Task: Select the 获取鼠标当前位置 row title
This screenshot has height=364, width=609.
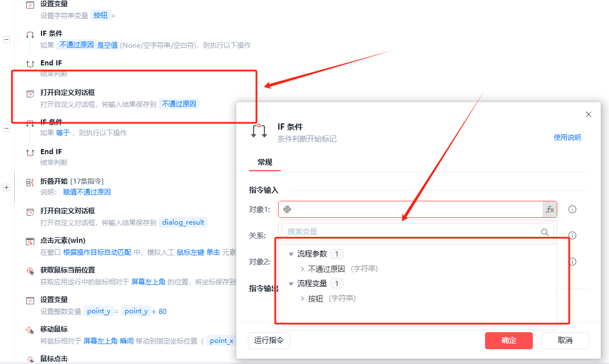Action: 68,270
